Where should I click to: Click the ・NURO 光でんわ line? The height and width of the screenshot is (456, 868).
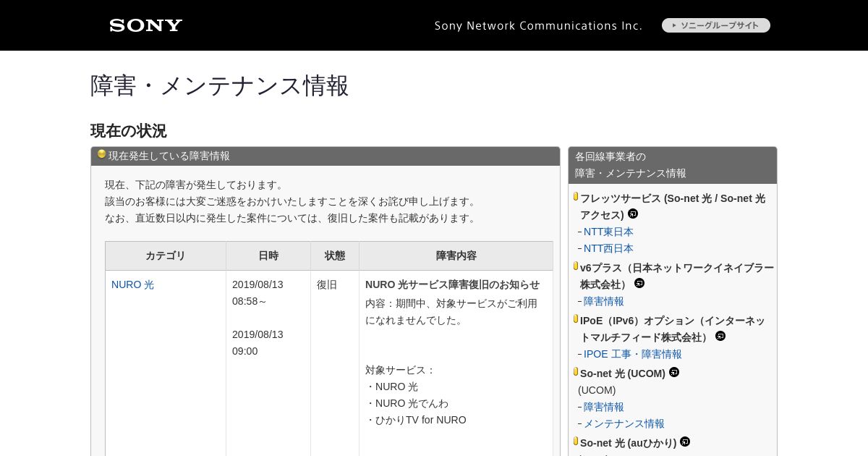click(x=407, y=403)
